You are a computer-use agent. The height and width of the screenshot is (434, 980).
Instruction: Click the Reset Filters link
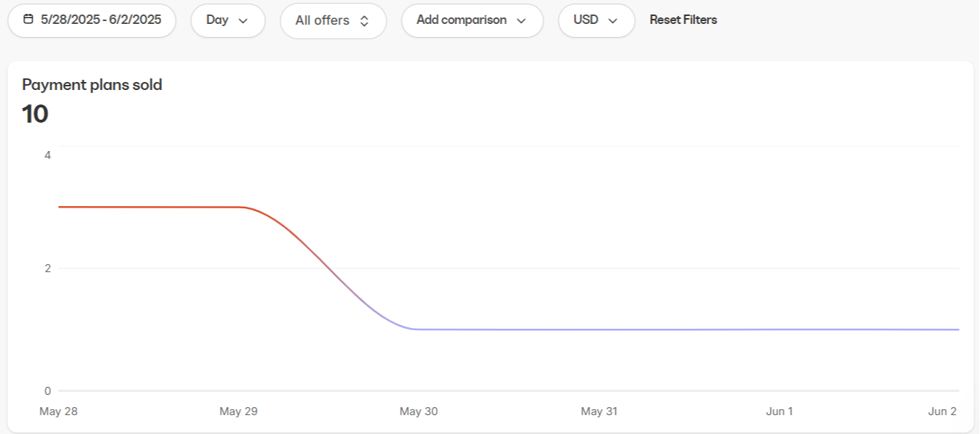coord(683,20)
